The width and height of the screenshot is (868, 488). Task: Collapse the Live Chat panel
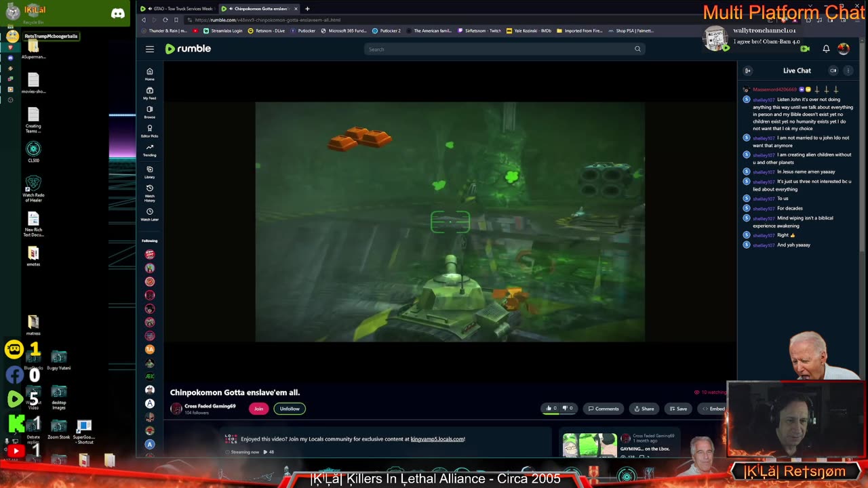(x=748, y=70)
